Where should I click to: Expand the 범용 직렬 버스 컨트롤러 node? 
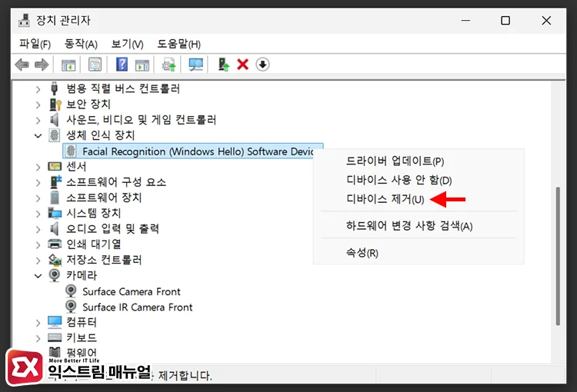tap(38, 89)
